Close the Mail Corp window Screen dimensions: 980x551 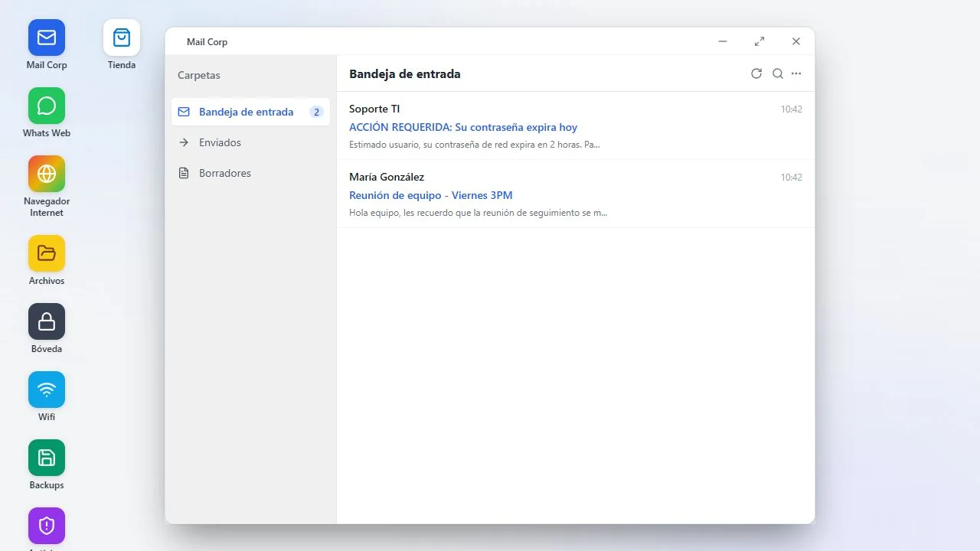796,41
